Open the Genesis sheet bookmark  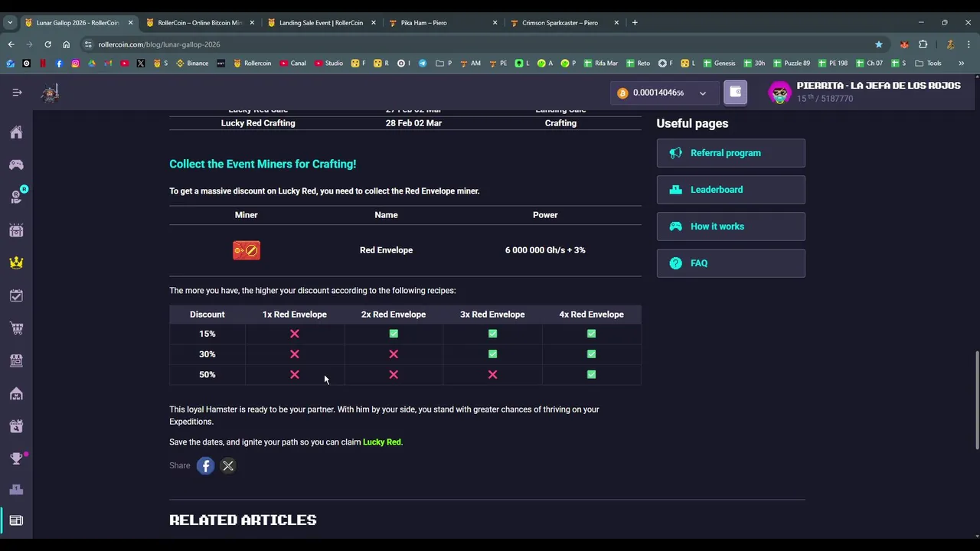click(x=719, y=64)
